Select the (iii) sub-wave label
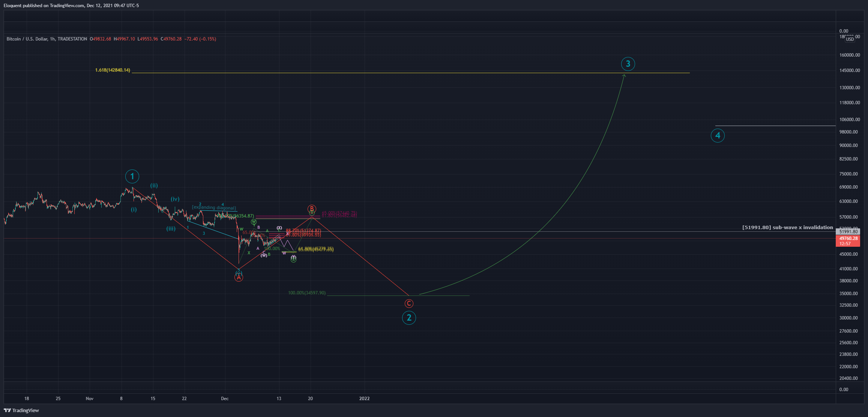Image resolution: width=868 pixels, height=417 pixels. [171, 228]
